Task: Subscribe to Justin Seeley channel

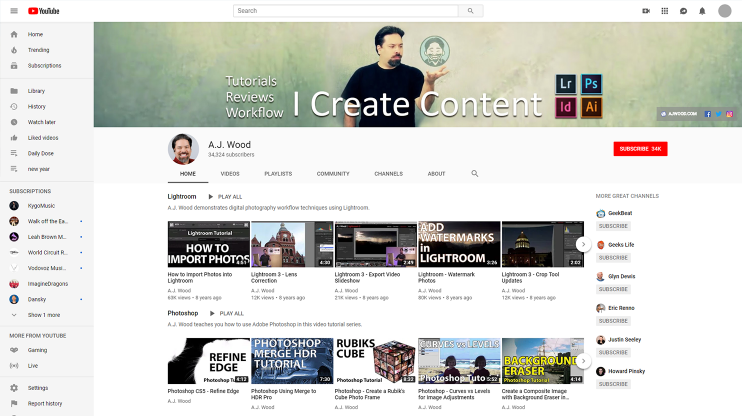Action: [x=613, y=353]
